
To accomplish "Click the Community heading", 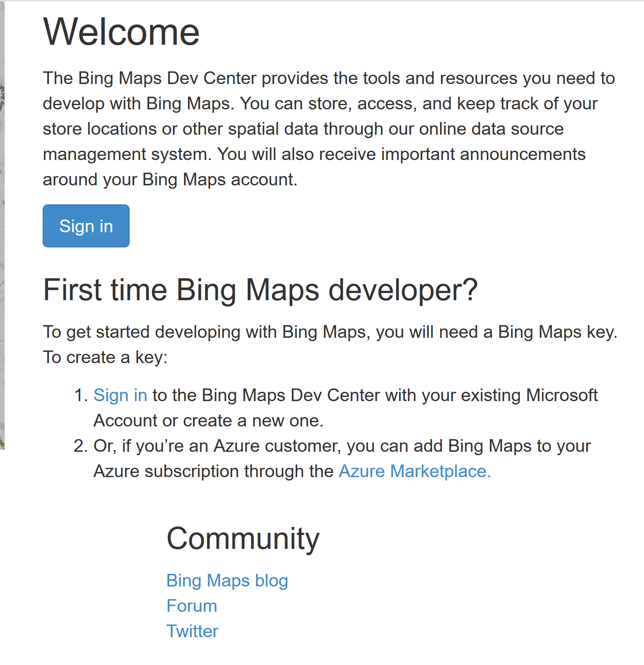I will 243,538.
